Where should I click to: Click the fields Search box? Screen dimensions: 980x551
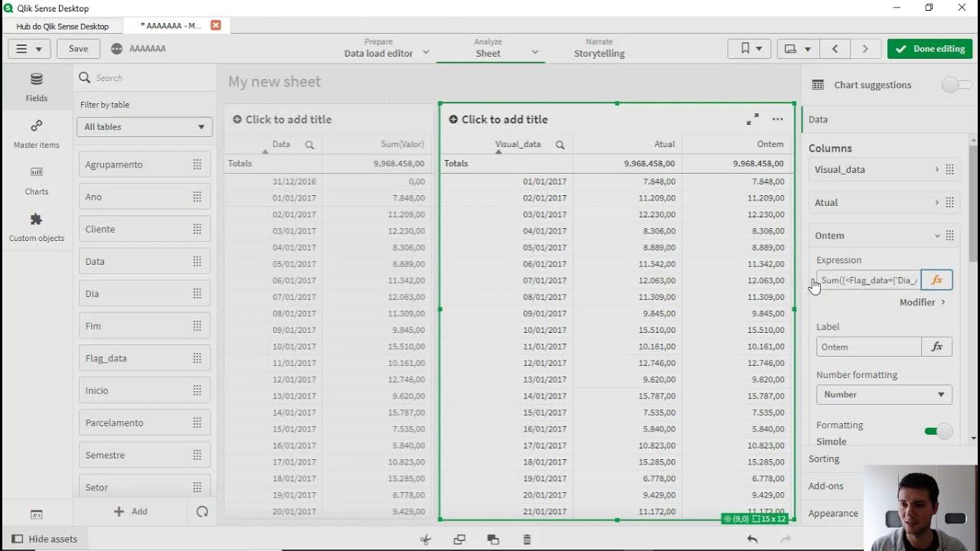(145, 78)
